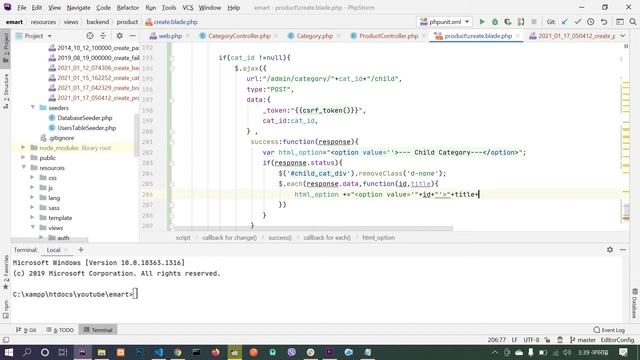
Task: Open Project panel settings gear
Action: [119, 36]
